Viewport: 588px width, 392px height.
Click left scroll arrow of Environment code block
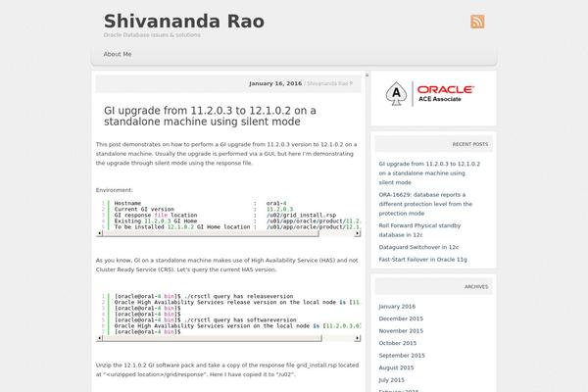pos(99,233)
